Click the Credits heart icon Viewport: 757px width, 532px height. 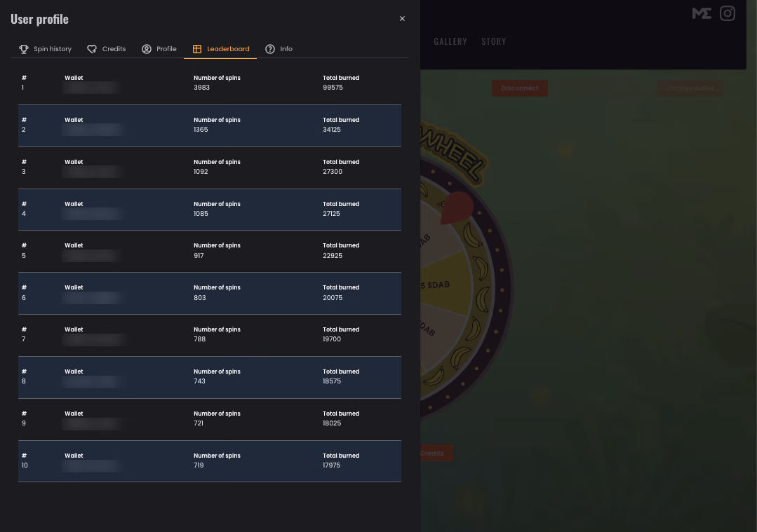(x=92, y=49)
